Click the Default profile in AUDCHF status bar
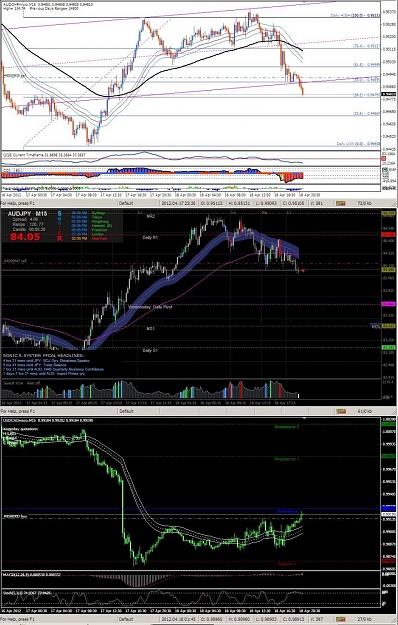This screenshot has height=625, width=398. click(126, 203)
